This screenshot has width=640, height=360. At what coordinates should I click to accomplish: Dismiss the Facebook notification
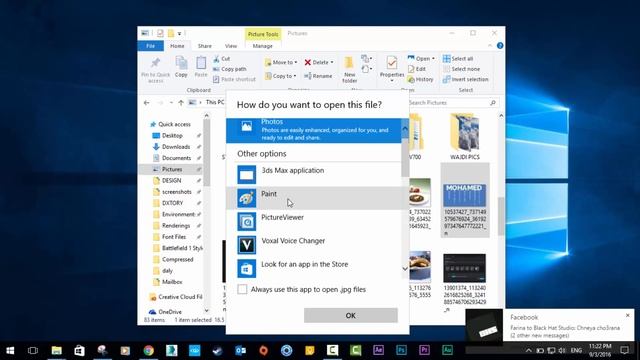coord(628,316)
